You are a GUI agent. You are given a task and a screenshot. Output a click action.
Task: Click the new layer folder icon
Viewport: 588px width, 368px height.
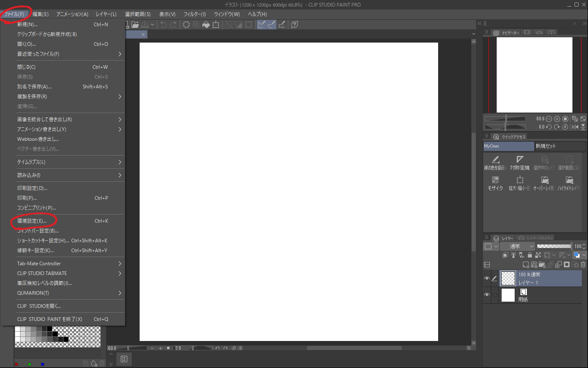point(542,265)
